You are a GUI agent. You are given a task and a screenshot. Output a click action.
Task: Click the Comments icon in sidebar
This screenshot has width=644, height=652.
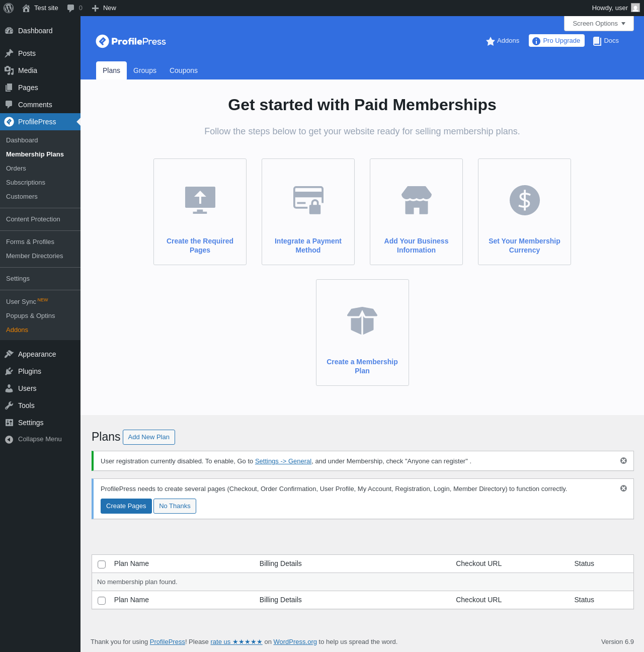[9, 105]
